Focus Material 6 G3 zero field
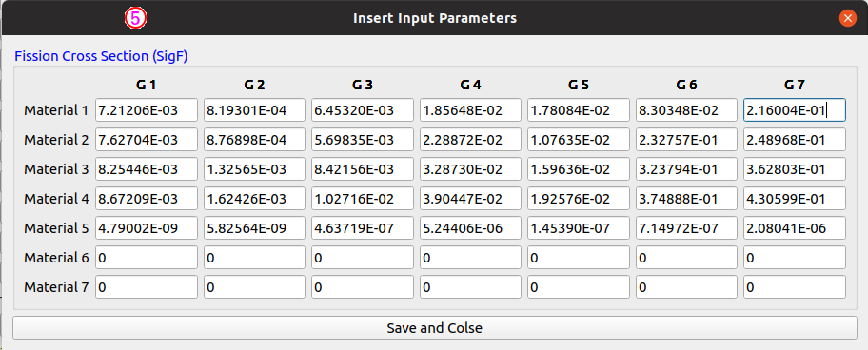The width and height of the screenshot is (868, 350). 363,258
